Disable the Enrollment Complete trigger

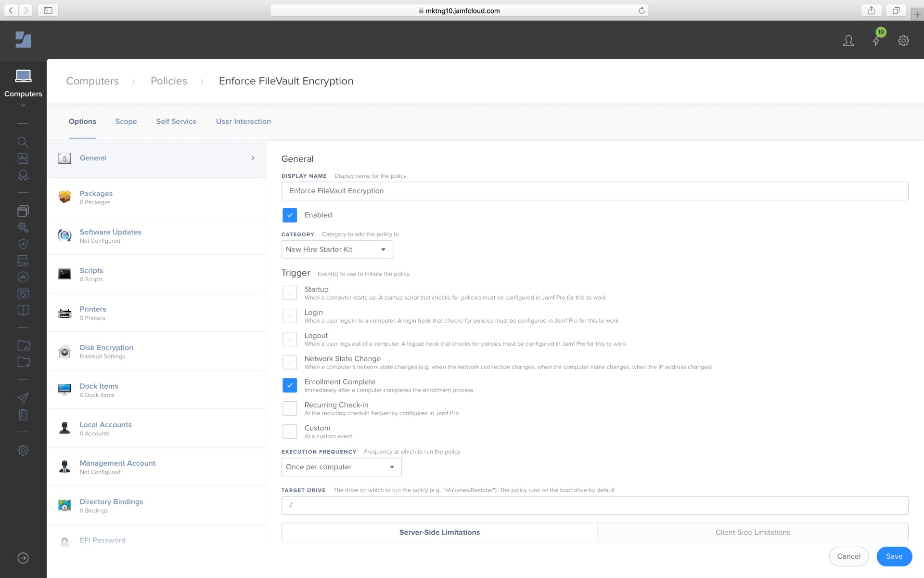point(289,385)
